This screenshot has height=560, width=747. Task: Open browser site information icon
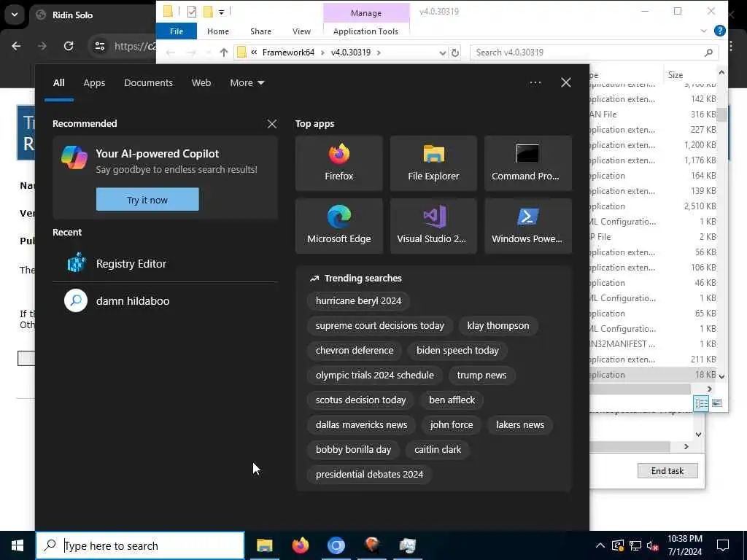[99, 46]
